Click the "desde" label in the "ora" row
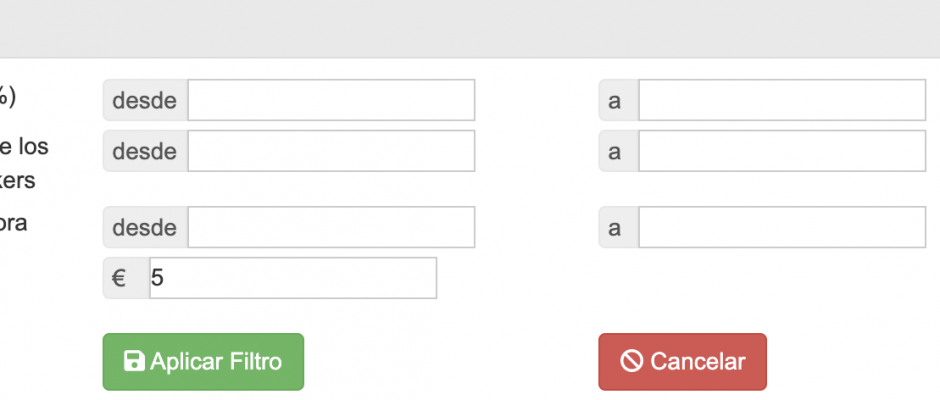 (145, 227)
